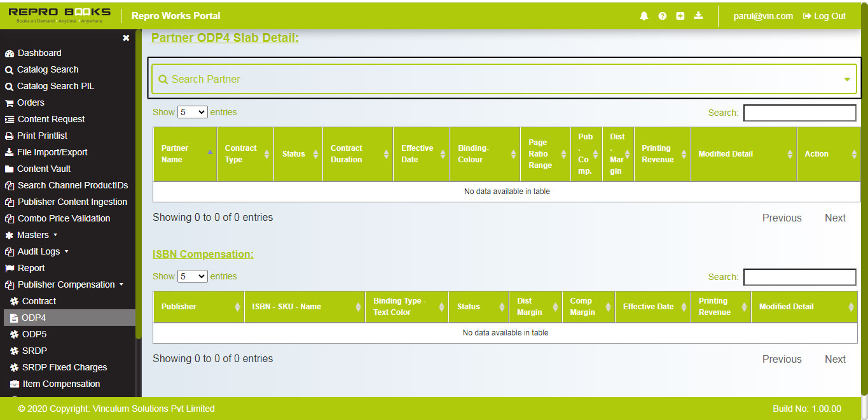The width and height of the screenshot is (868, 420).
Task: Sort table by Partner Name column
Action: pos(184,154)
